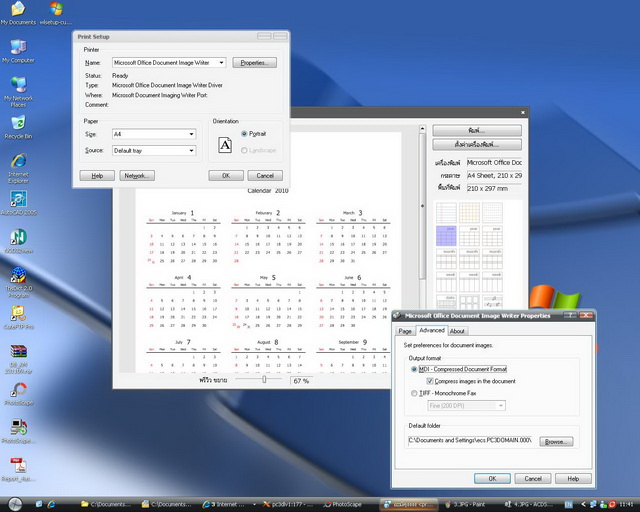The width and height of the screenshot is (640, 512).
Task: Open the wlsetup-cu installer desktop icon
Action: click(56, 12)
